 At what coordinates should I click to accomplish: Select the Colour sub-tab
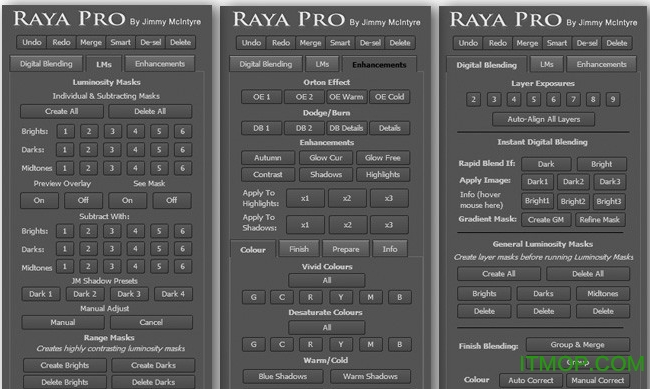(253, 250)
